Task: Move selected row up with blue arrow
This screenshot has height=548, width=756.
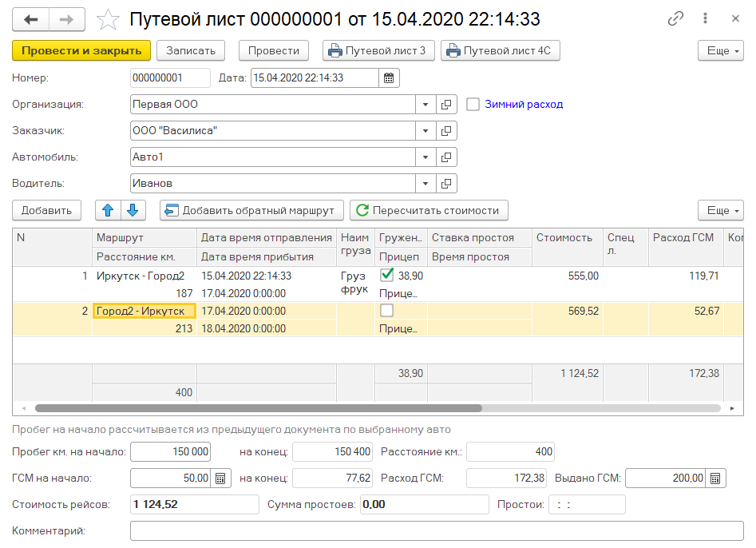Action: coord(108,210)
